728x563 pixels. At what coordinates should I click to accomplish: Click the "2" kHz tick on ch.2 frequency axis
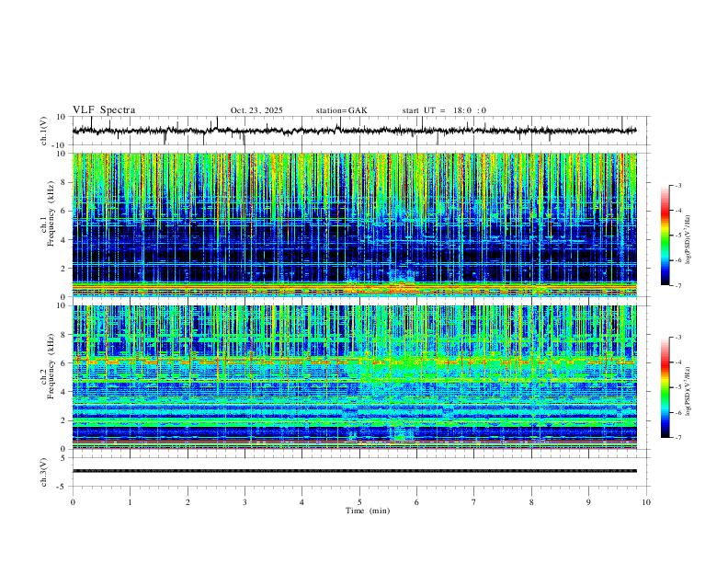pos(63,420)
